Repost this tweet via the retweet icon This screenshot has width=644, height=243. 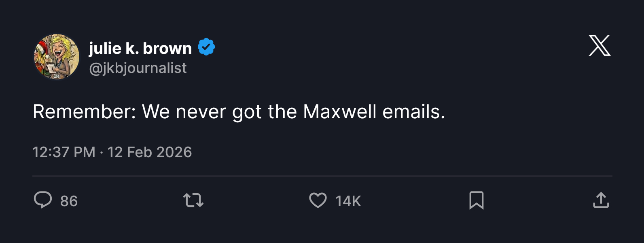coord(193,200)
